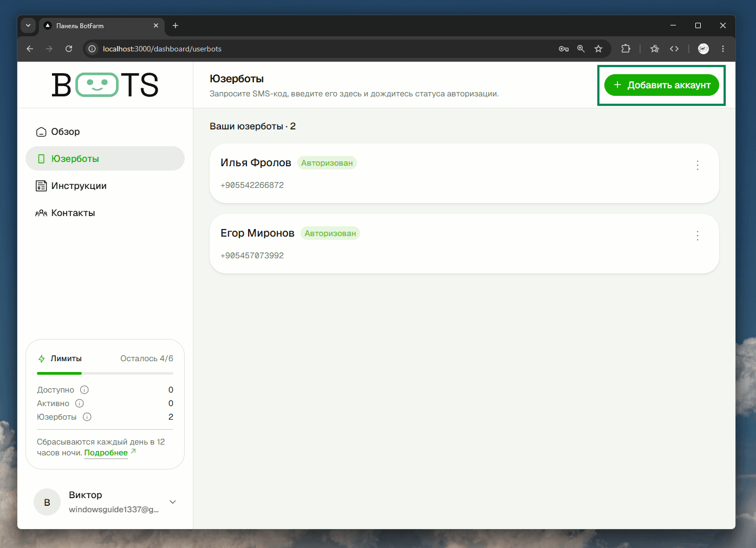Open the browser profile avatar
Screen dimensions: 756x548
pyautogui.click(x=703, y=49)
